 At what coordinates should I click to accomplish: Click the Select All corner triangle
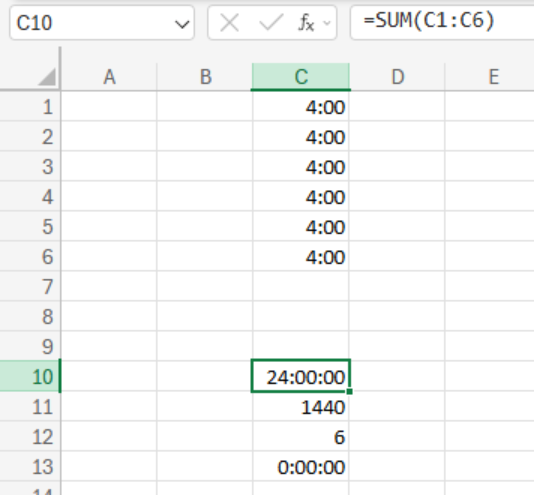click(47, 77)
